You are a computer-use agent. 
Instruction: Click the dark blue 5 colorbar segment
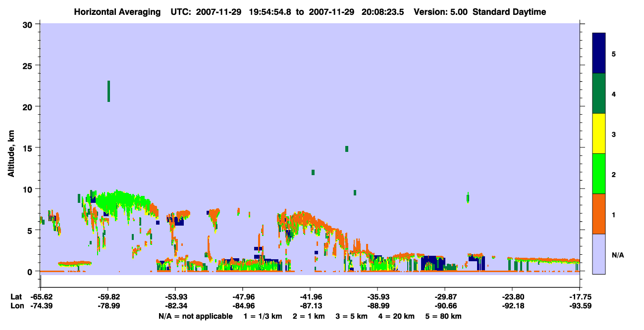click(x=599, y=53)
